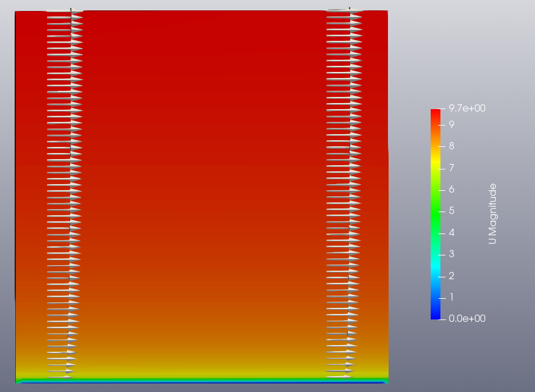
Task: Click the legend tick label 2
Action: [451, 276]
